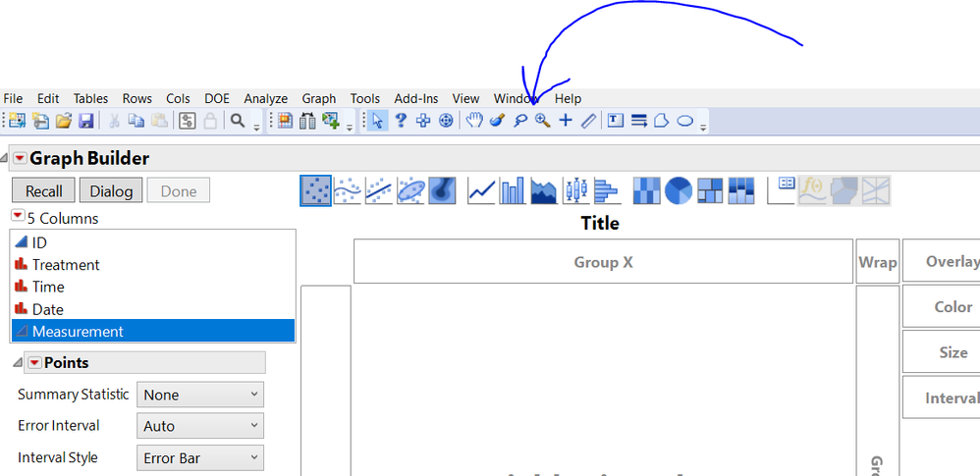Click the Copy toolbar icon

coord(136,121)
